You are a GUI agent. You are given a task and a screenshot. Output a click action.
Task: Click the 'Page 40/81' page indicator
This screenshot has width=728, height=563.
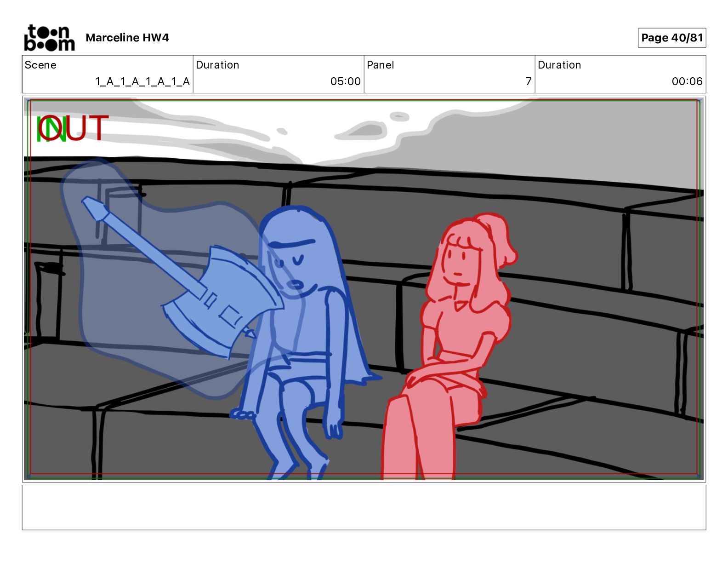pyautogui.click(x=672, y=38)
